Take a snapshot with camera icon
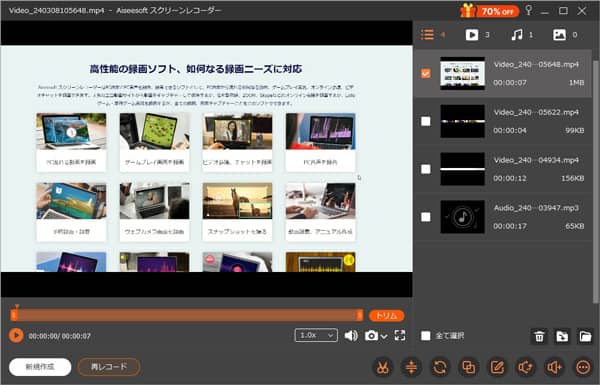Viewport: 600px width, 385px height. [x=371, y=336]
